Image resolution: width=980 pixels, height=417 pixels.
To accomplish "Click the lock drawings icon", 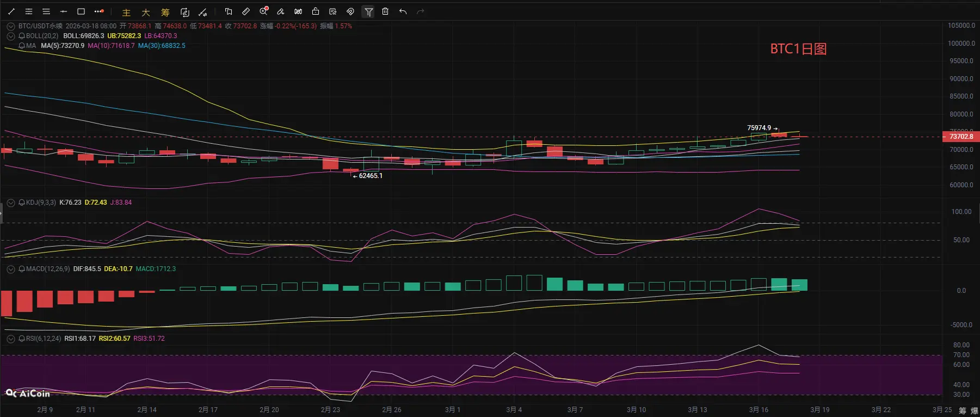I will click(316, 11).
